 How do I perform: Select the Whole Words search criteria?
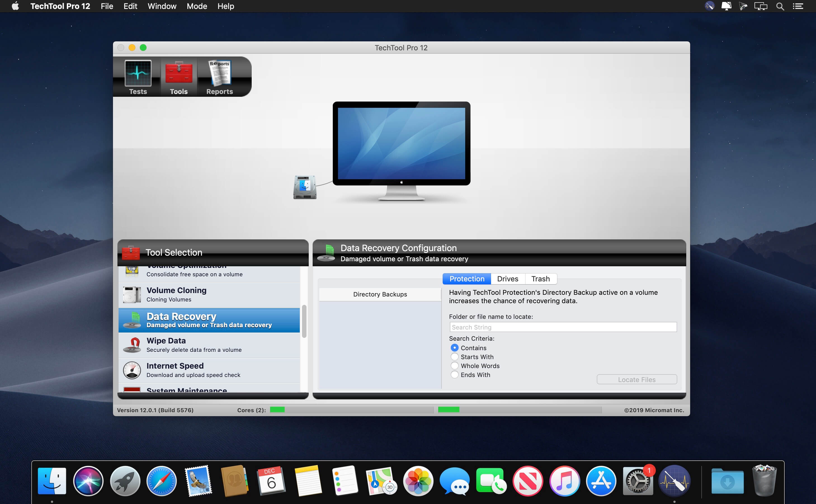click(x=454, y=366)
